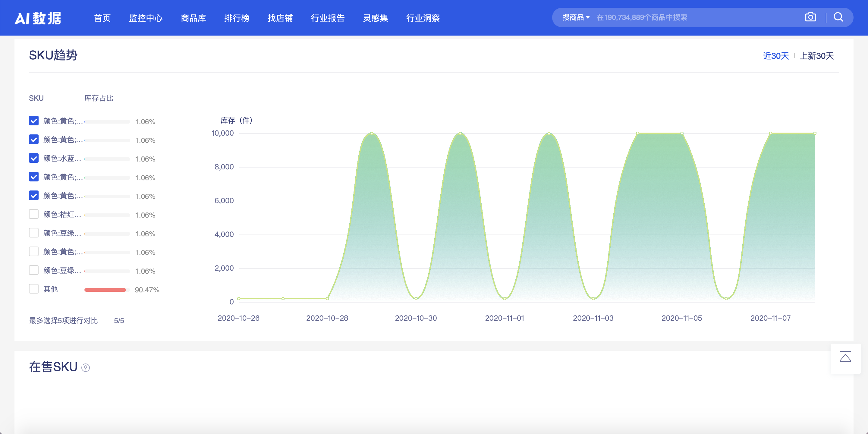
Task: Open the 搜商品 dropdown
Action: [574, 17]
